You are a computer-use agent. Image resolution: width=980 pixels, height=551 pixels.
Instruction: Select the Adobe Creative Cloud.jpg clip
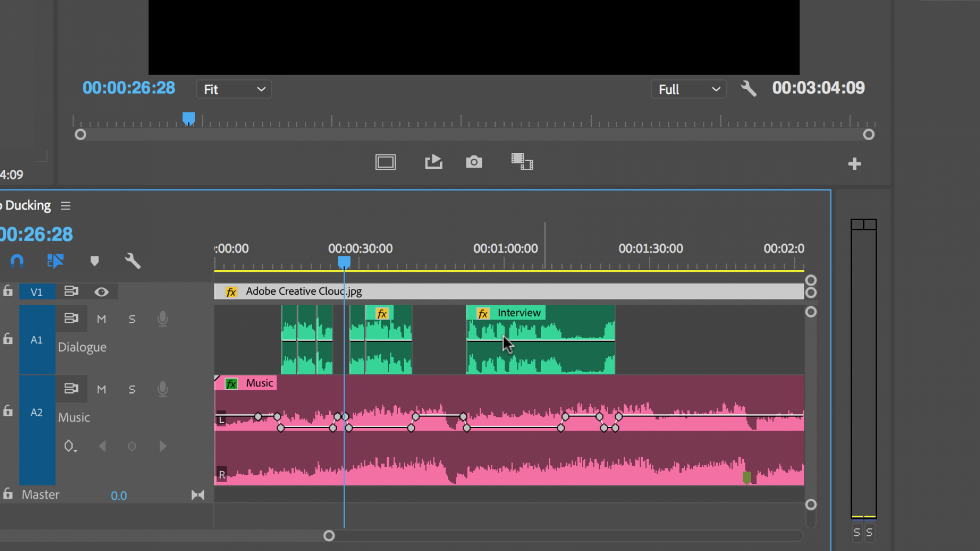click(x=509, y=291)
